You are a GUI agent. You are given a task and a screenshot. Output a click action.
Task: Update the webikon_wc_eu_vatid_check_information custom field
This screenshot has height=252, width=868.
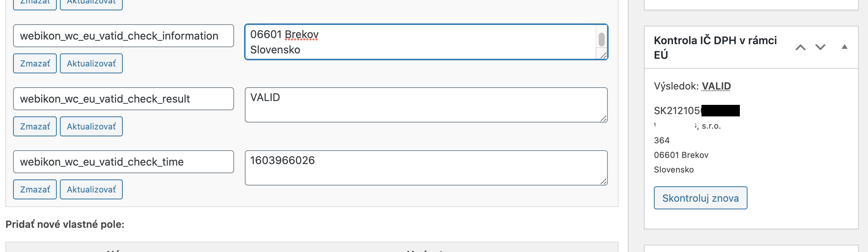91,63
